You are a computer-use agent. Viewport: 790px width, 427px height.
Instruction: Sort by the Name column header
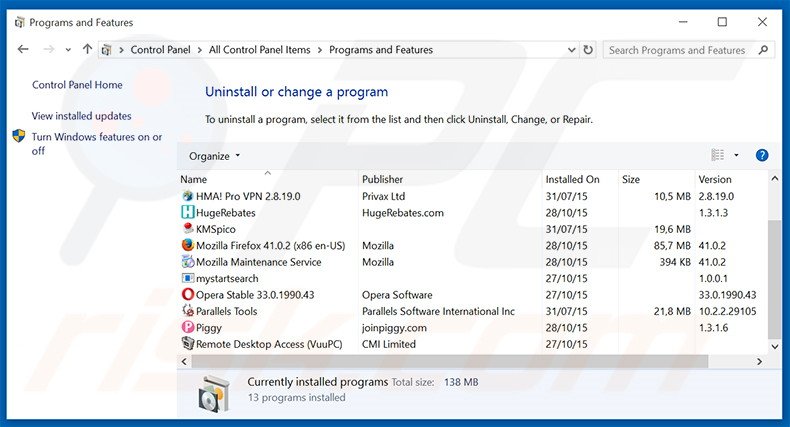click(193, 179)
